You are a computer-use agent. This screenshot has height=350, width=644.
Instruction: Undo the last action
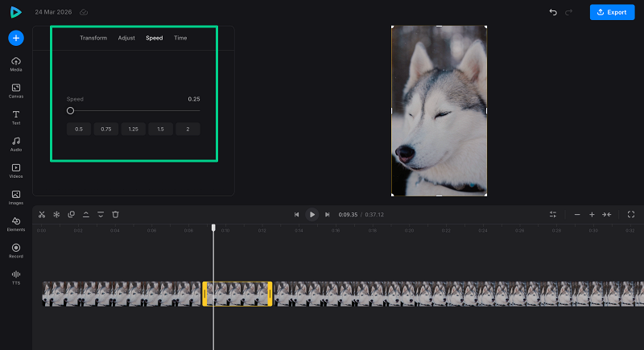click(x=553, y=12)
